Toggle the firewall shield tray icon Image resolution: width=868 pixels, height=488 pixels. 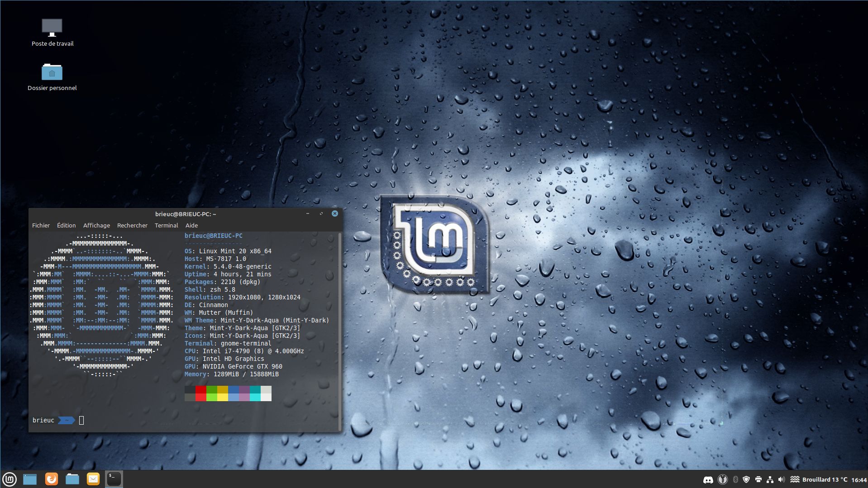tap(747, 479)
